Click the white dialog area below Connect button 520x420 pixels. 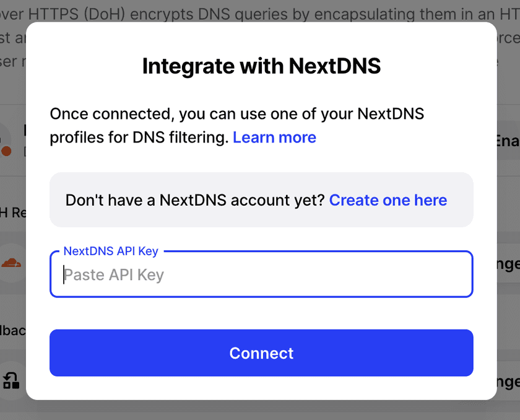tap(261, 388)
